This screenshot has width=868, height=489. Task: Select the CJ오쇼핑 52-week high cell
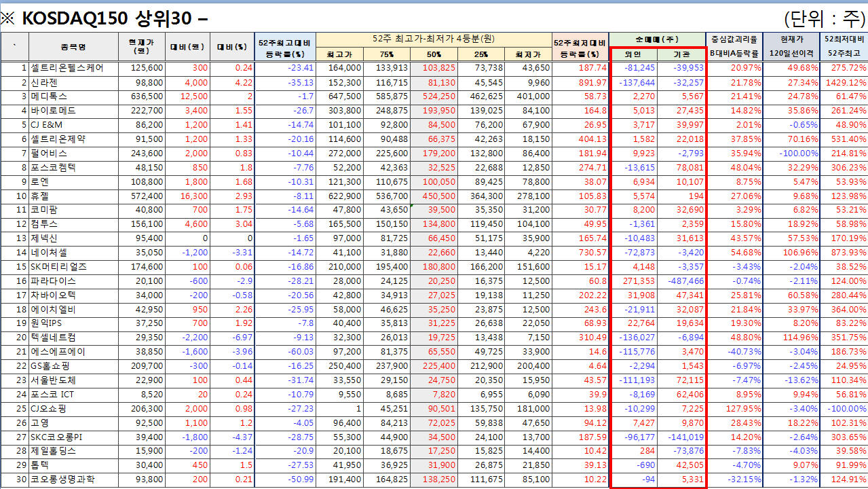(x=339, y=409)
